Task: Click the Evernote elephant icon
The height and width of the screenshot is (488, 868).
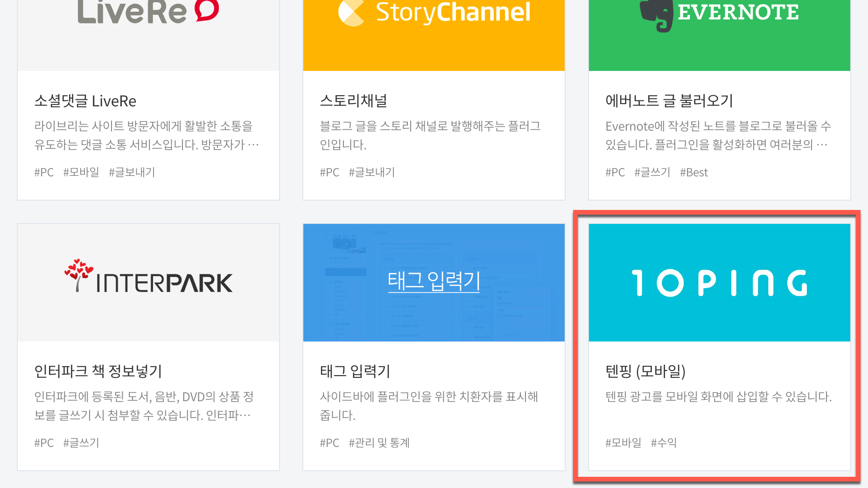Action: [656, 16]
